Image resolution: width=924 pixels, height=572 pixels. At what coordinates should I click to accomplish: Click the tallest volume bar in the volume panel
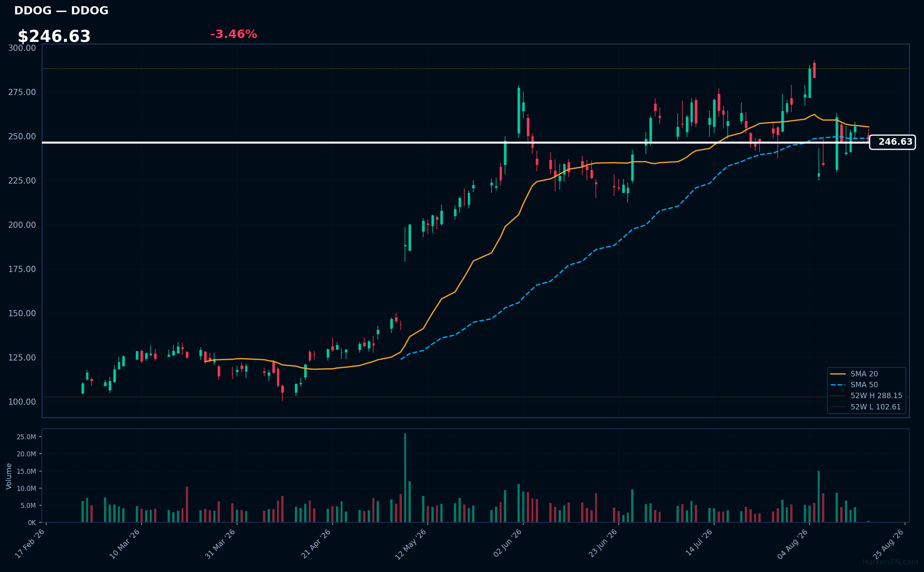click(405, 478)
